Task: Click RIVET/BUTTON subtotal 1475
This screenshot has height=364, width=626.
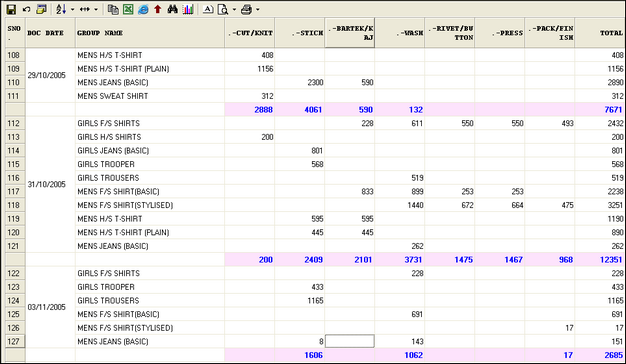Action: tap(464, 260)
